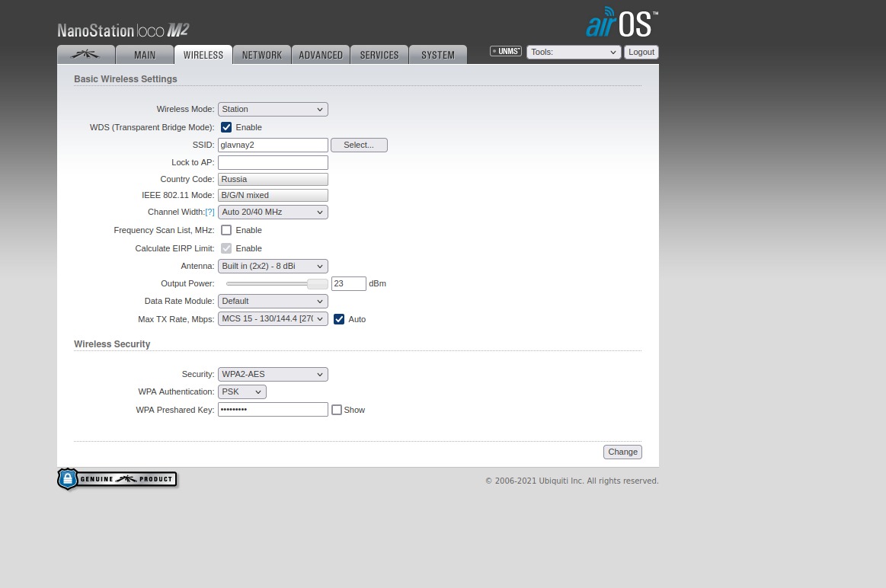
Task: Toggle Auto for Max TX Rate
Action: [x=339, y=319]
